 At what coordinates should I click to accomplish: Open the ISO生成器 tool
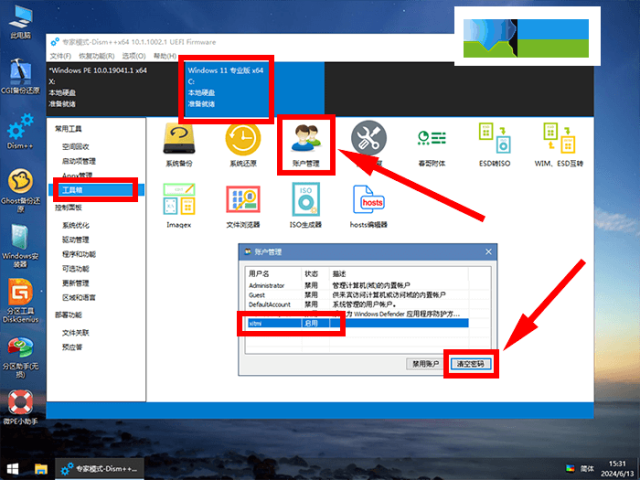[x=306, y=206]
